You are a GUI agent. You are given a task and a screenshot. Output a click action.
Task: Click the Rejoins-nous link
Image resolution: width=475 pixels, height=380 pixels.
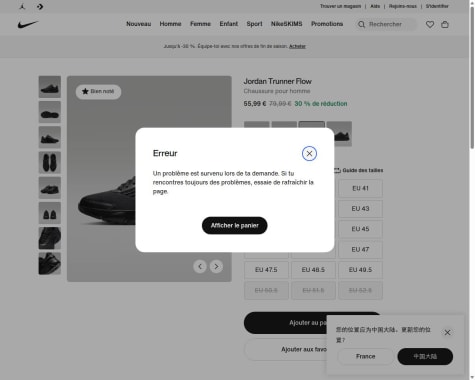[x=403, y=6]
